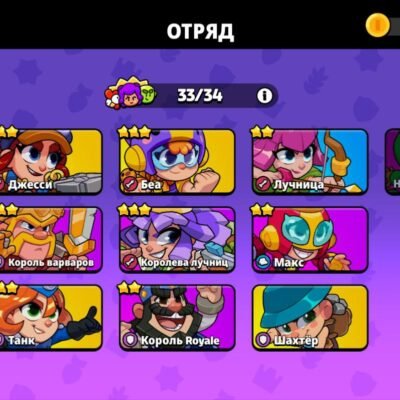Click the bone icon next to Лучница
Viewport: 400px width, 400px height.
pyautogui.click(x=263, y=184)
